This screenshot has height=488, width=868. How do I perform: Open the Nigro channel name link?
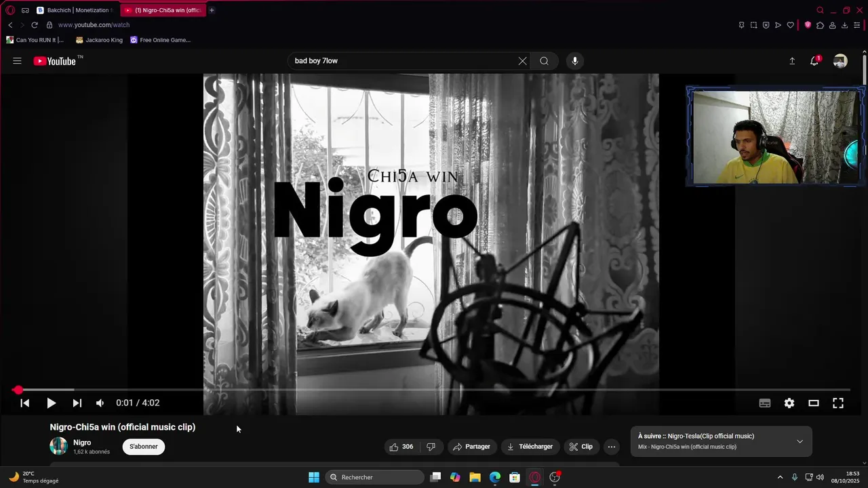82,443
